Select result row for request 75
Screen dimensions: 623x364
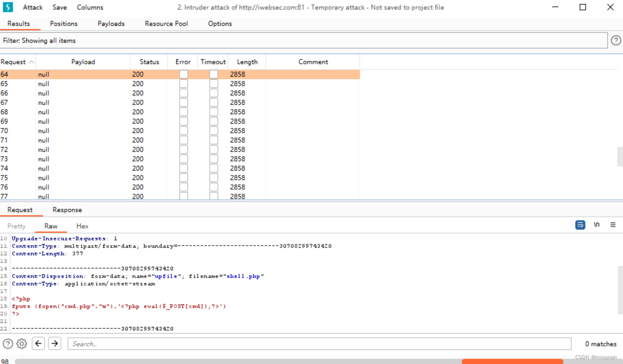[180, 178]
